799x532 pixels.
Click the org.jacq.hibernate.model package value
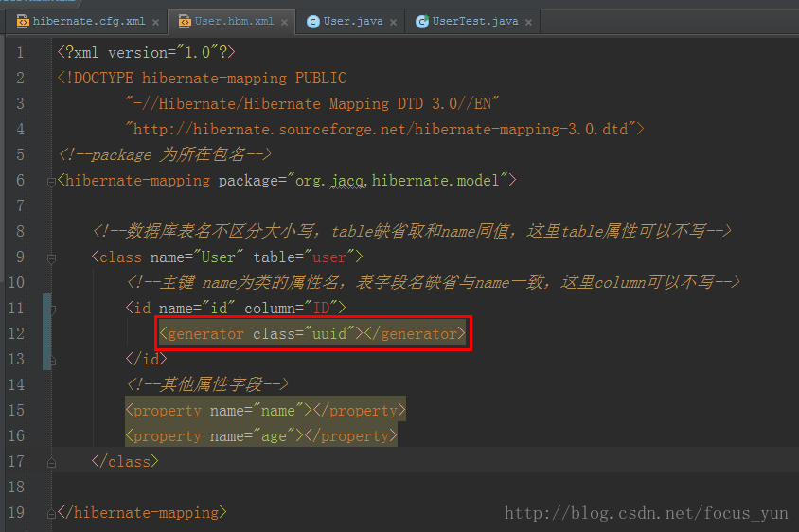pyautogui.click(x=397, y=181)
